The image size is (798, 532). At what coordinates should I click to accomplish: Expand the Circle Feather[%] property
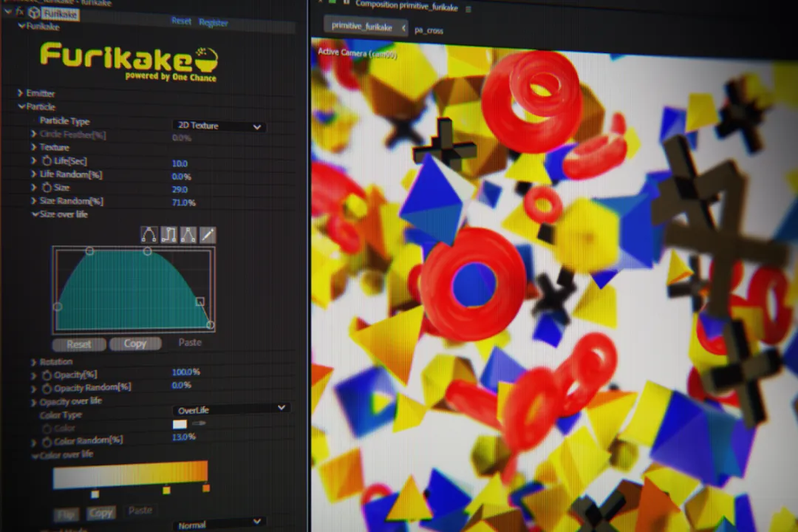pos(33,134)
